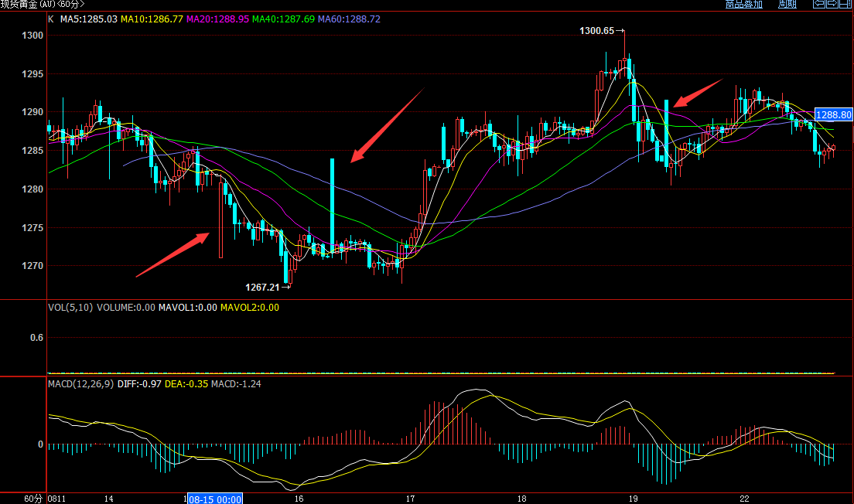Open the 周期 period menu

(787, 5)
